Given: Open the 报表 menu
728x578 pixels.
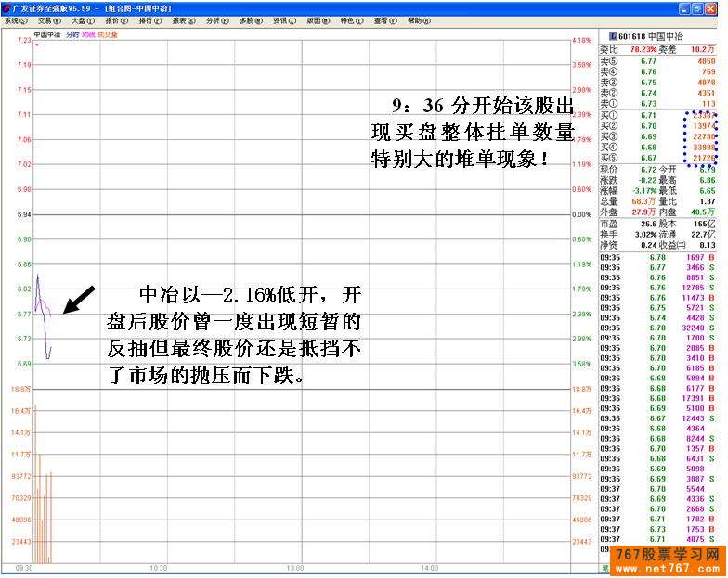Looking at the screenshot, I should point(184,20).
